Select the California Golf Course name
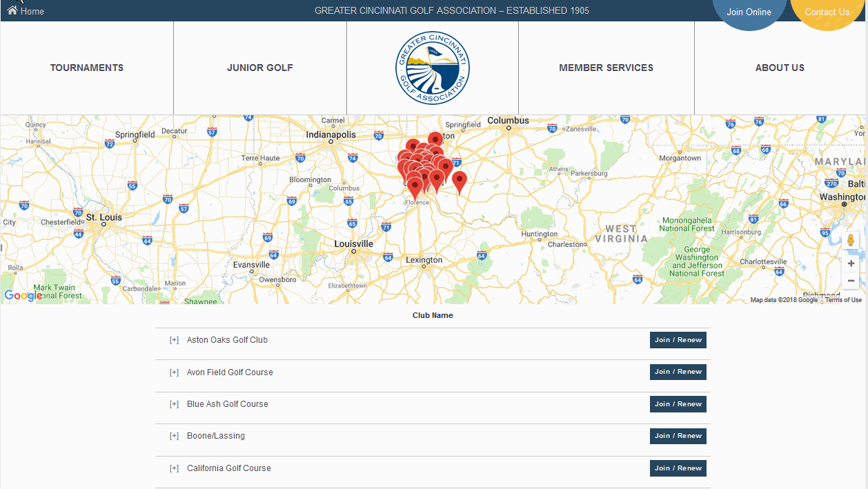The image size is (868, 489). pyautogui.click(x=229, y=468)
